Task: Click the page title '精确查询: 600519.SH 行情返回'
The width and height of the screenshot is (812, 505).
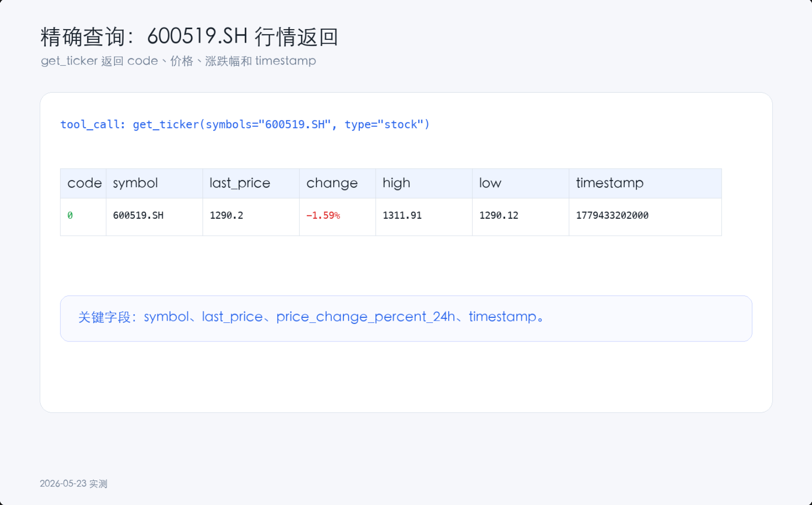Action: tap(189, 37)
